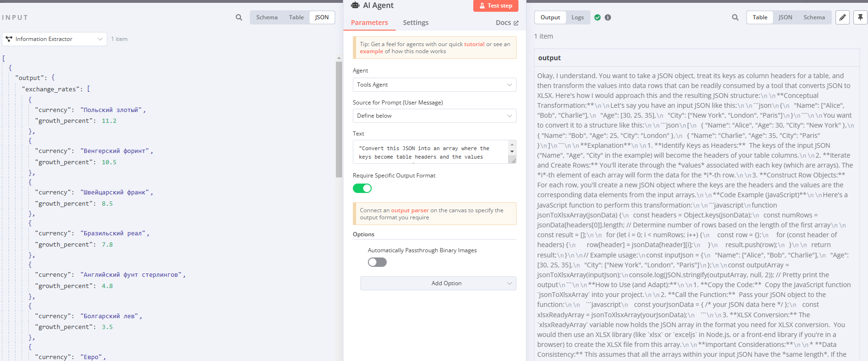This screenshot has height=361, width=868.
Task: Click the output column header
Action: coord(697,58)
